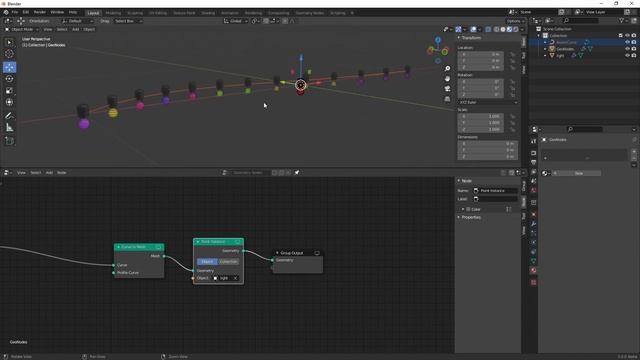Toggle the camera view icon in viewport
The image size is (640, 360).
(x=447, y=89)
